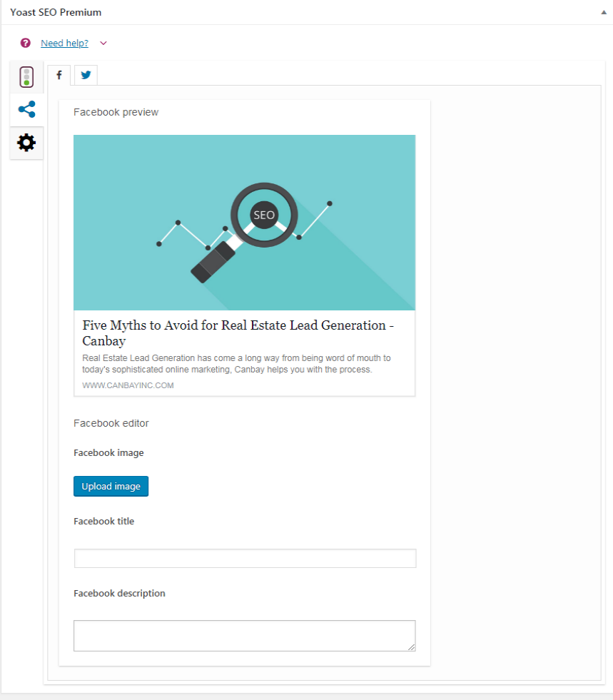
Task: Collapse the Yoast SEO Premium panel
Action: click(604, 13)
